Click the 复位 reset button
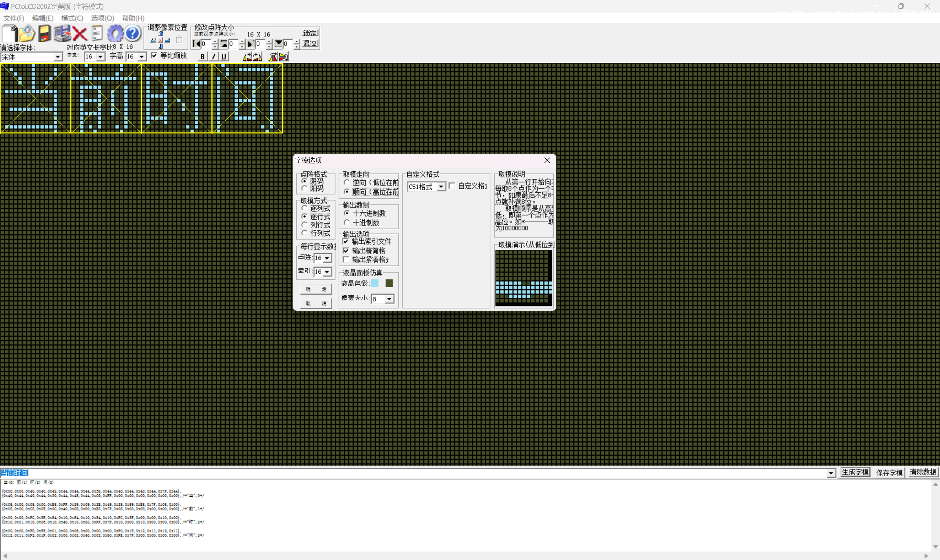The width and height of the screenshot is (940, 560). (310, 43)
